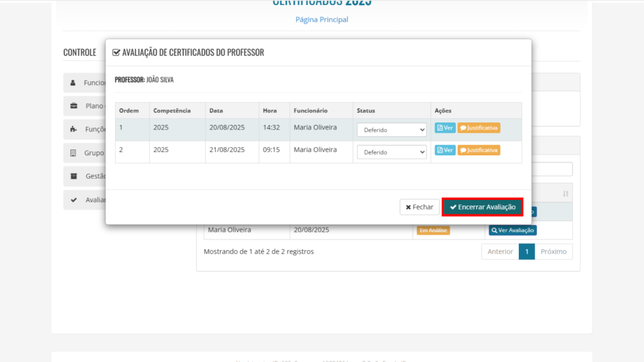Click the 20/08/2025 date in background table

[x=311, y=230]
